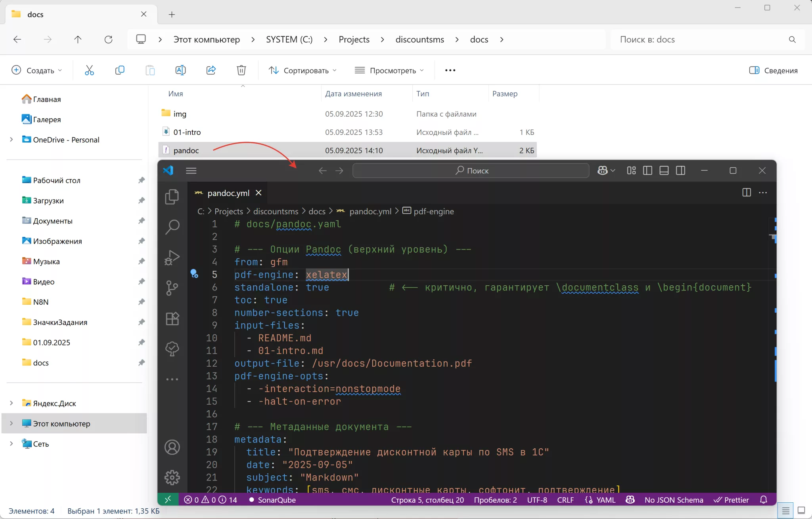Image resolution: width=812 pixels, height=519 pixels.
Task: Click the Projects breadcrumb in the address bar
Action: 354,39
